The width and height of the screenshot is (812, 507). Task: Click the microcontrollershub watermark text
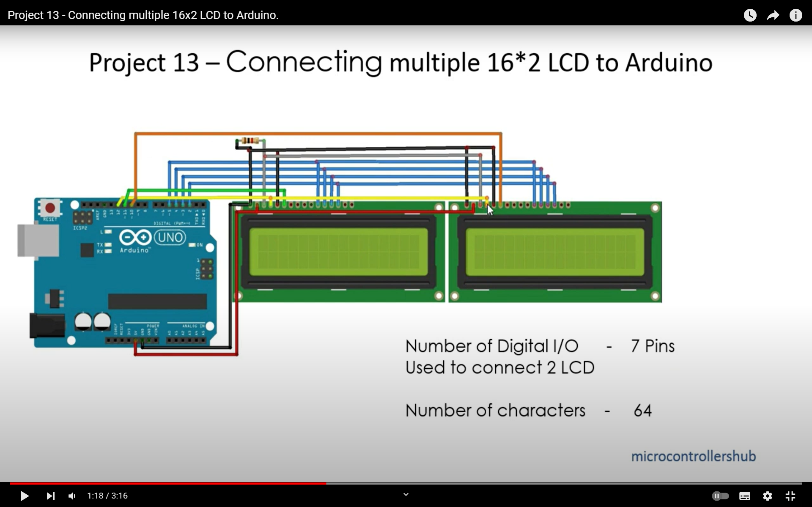(693, 456)
